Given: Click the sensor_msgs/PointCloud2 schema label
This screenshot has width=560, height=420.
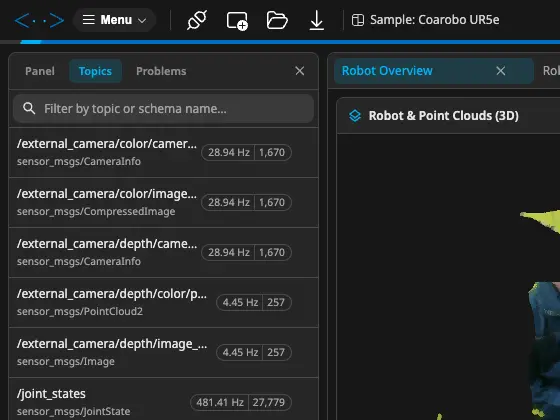Looking at the screenshot, I should 80,311.
